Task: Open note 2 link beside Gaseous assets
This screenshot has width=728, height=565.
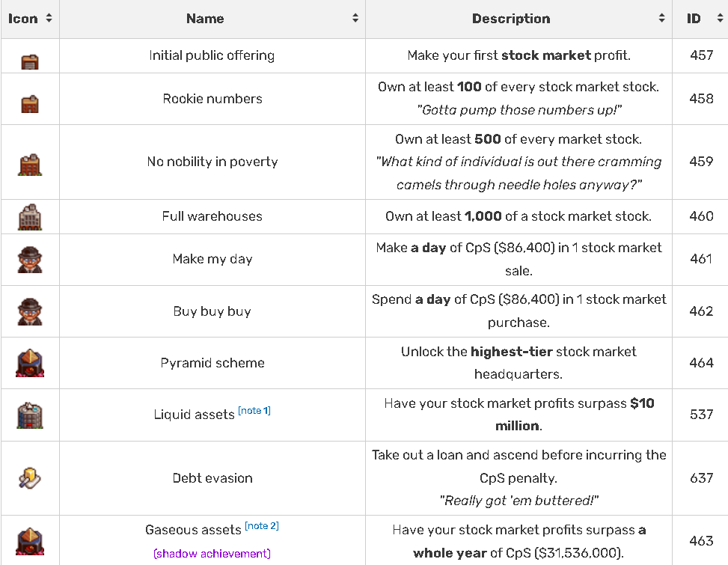Action: (262, 526)
